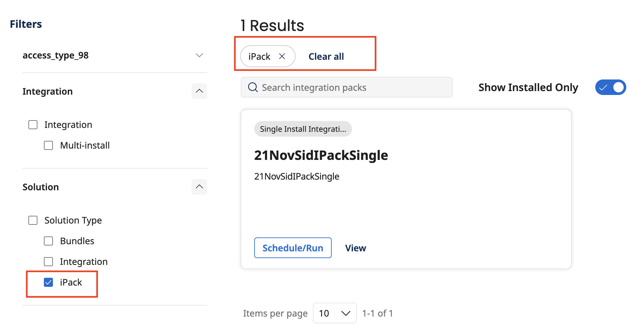Click the Schedule/Run button
This screenshot has height=334, width=644.
coord(293,248)
